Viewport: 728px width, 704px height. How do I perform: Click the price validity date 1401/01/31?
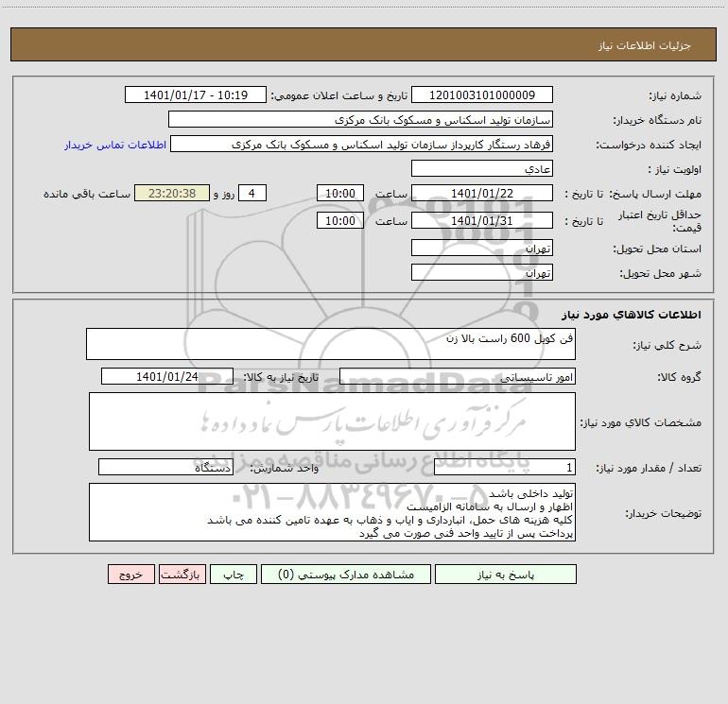(482, 220)
